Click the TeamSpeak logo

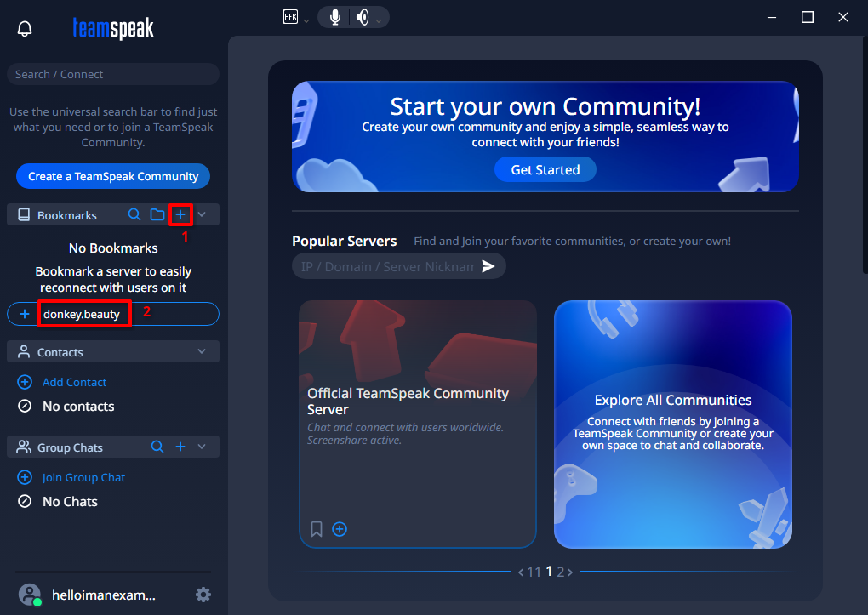point(113,28)
